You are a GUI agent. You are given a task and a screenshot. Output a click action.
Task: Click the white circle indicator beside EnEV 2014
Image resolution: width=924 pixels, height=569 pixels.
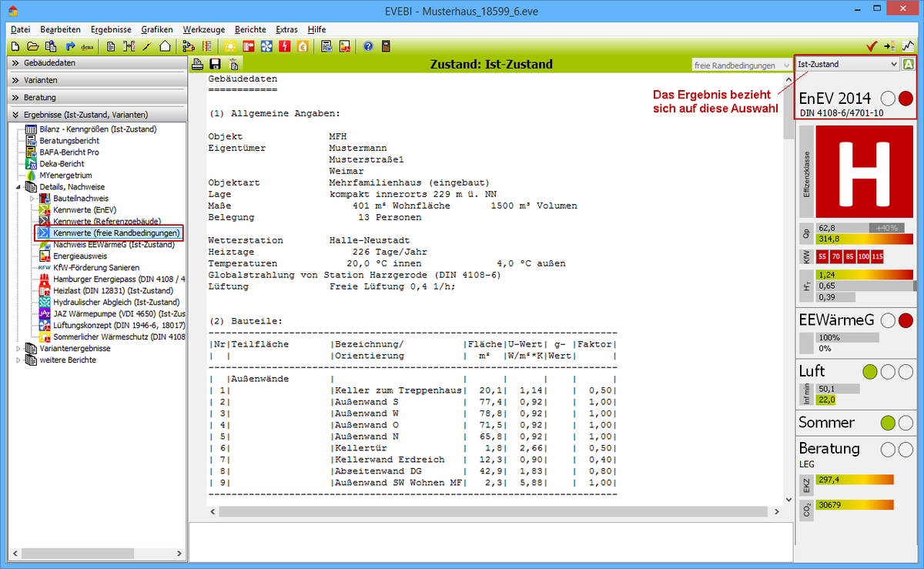pyautogui.click(x=888, y=99)
